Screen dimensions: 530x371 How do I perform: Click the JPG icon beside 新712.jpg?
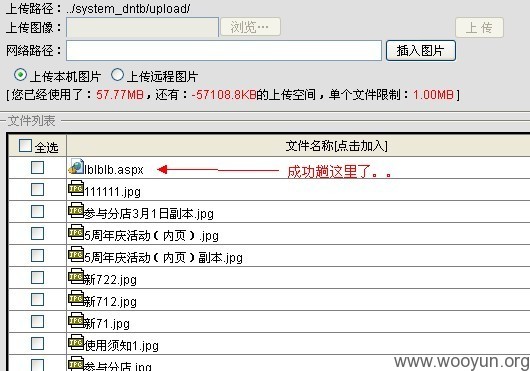tap(76, 298)
